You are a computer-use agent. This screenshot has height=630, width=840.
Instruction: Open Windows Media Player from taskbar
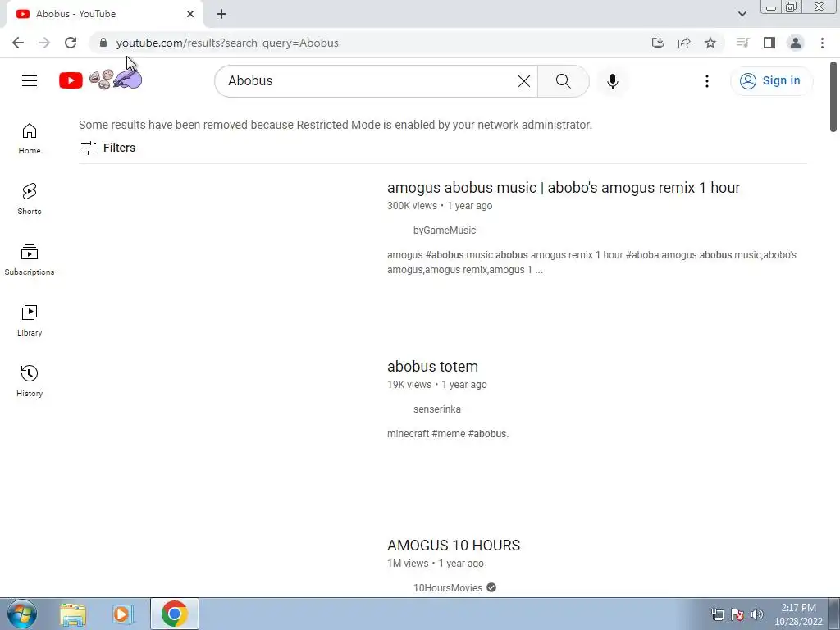point(123,614)
